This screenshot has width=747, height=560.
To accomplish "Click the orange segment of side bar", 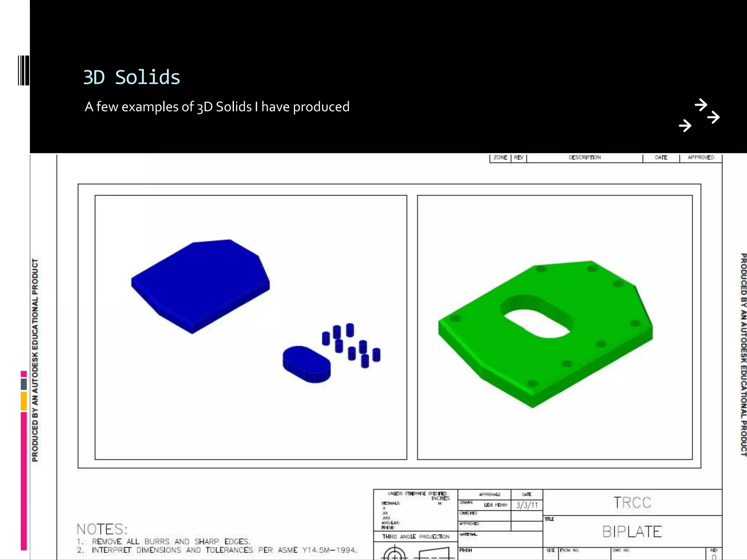I will (24, 401).
